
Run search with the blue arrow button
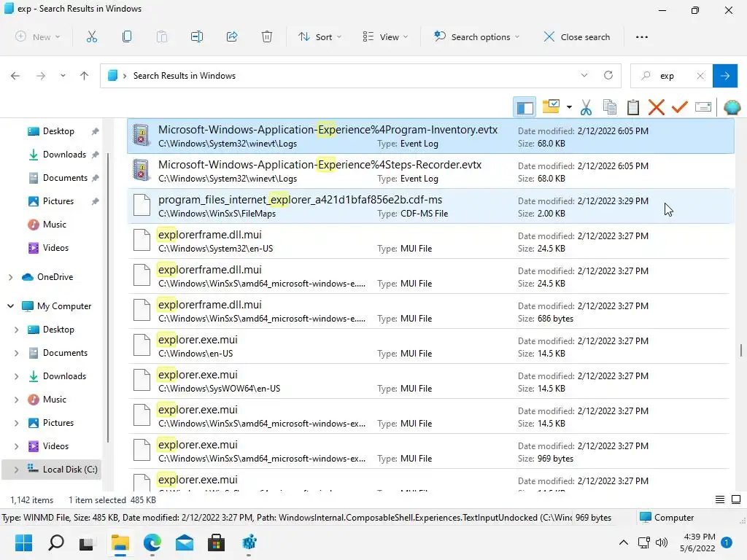725,76
